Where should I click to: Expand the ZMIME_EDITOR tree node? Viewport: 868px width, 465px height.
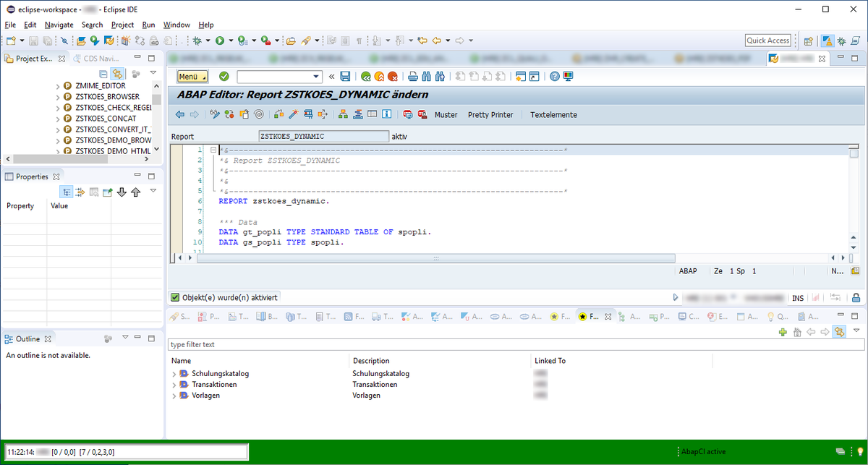(x=59, y=86)
